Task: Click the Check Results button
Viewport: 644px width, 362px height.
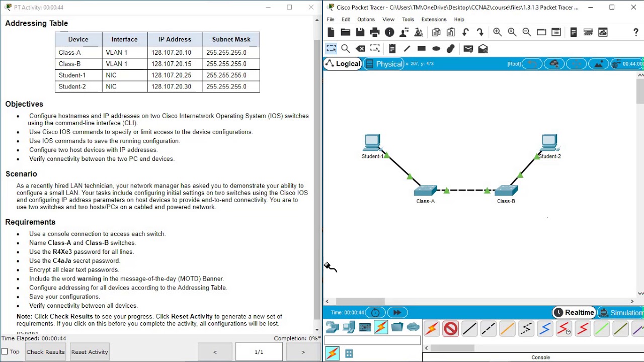Action: (x=45, y=352)
